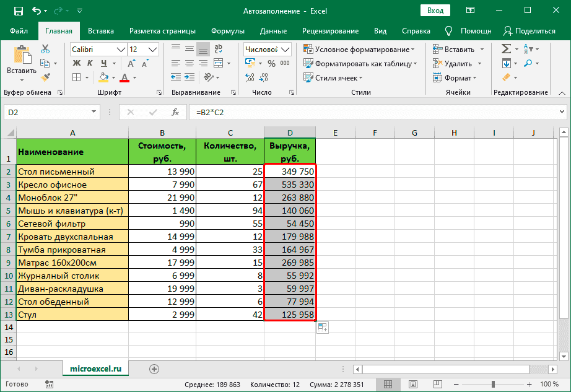Screen dimensions: 571x392
Task: Toggle Italic (К) formatting
Action: pyautogui.click(x=90, y=63)
